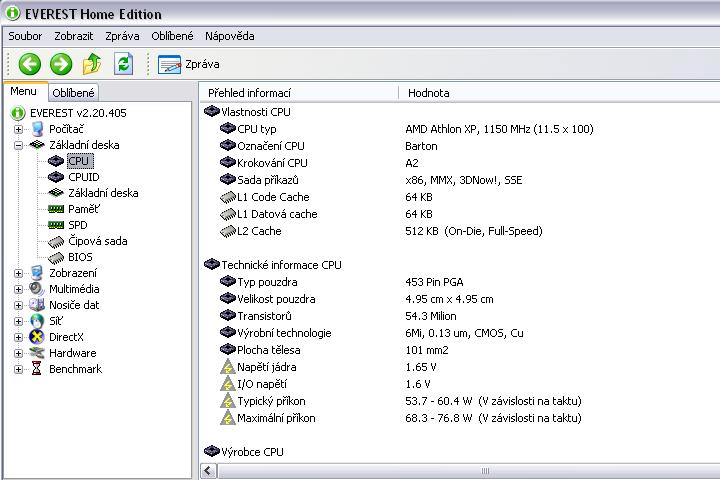Click the Krokování CPU chip icon
This screenshot has height=480, width=720.
(x=227, y=162)
